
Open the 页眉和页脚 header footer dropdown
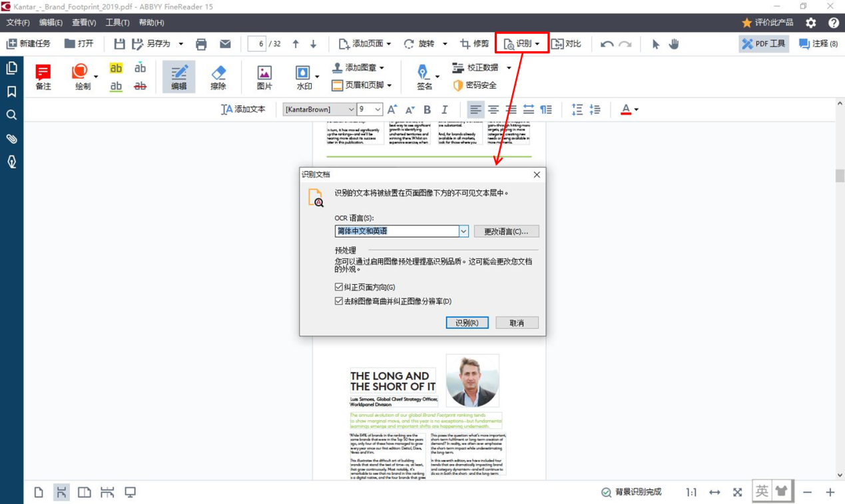pyautogui.click(x=362, y=85)
